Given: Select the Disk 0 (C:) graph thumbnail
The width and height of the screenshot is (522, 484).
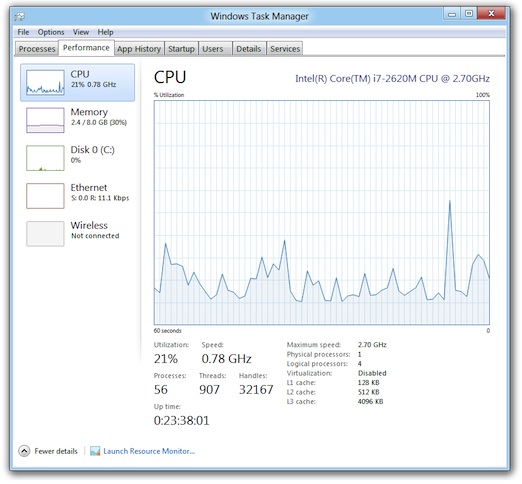Looking at the screenshot, I should pyautogui.click(x=45, y=158).
